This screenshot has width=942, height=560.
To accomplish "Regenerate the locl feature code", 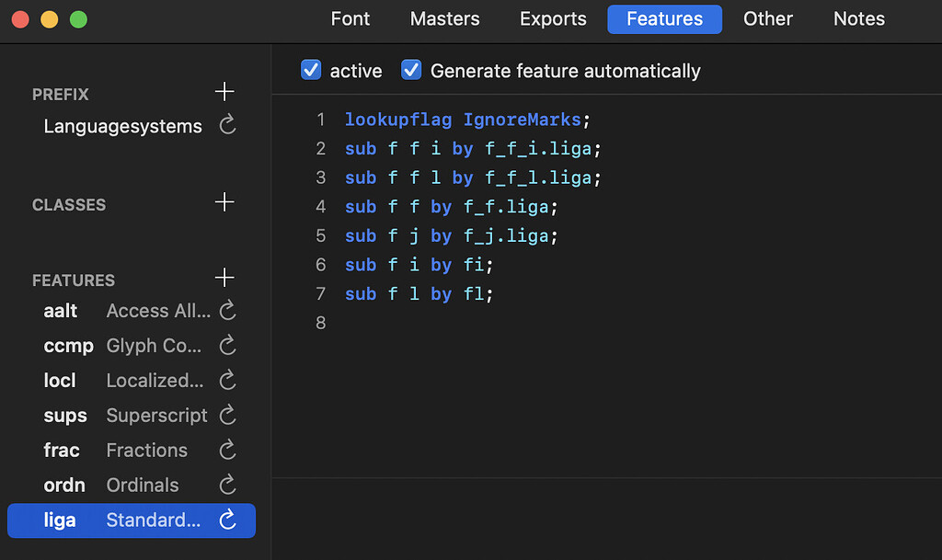I will (x=226, y=381).
